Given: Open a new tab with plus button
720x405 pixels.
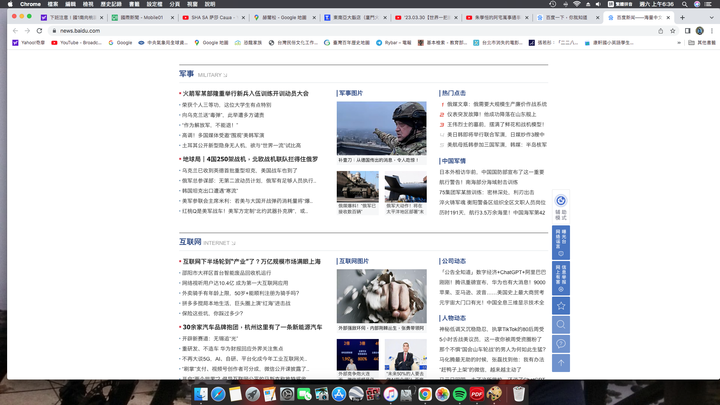Looking at the screenshot, I should [682, 17].
